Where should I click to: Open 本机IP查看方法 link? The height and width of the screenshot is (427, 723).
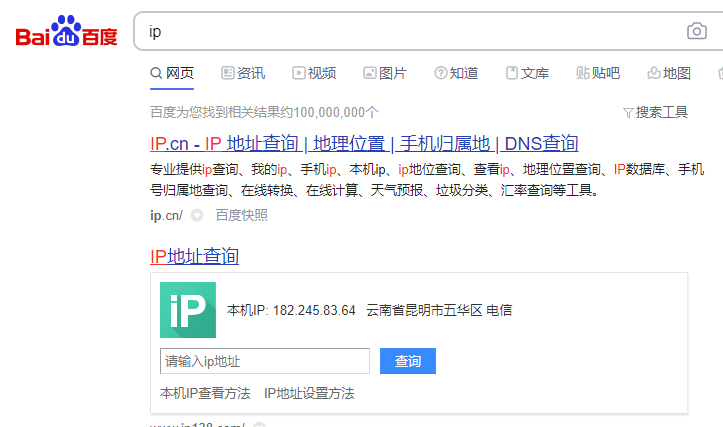205,393
